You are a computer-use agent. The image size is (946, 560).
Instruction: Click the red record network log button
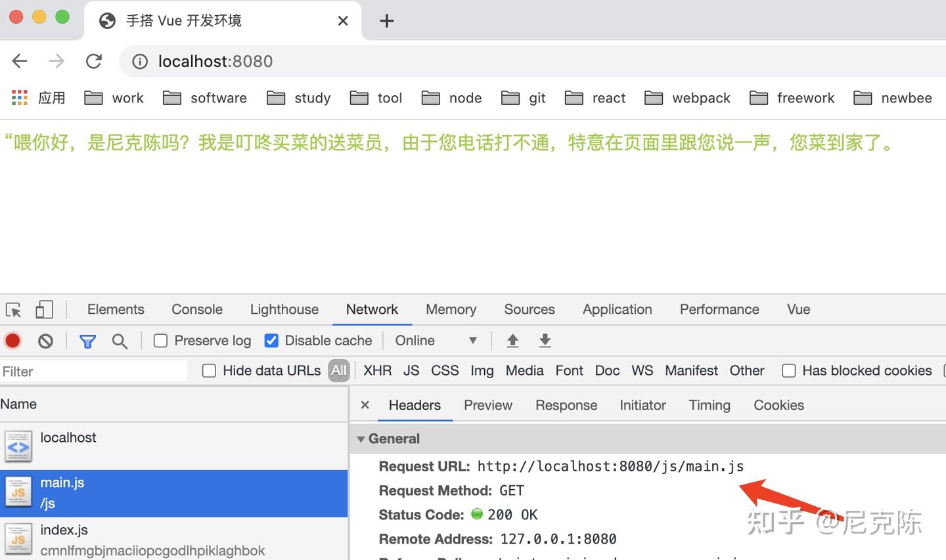click(12, 341)
